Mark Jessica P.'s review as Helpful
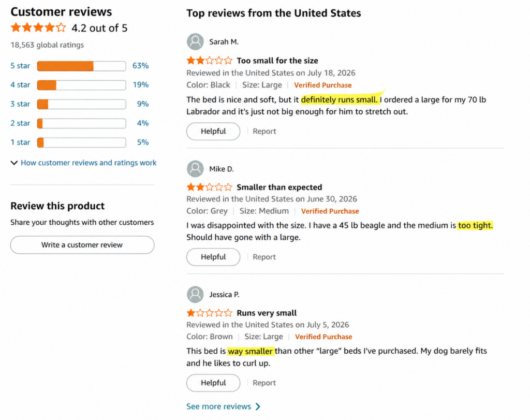The height and width of the screenshot is (420, 530). tap(213, 383)
